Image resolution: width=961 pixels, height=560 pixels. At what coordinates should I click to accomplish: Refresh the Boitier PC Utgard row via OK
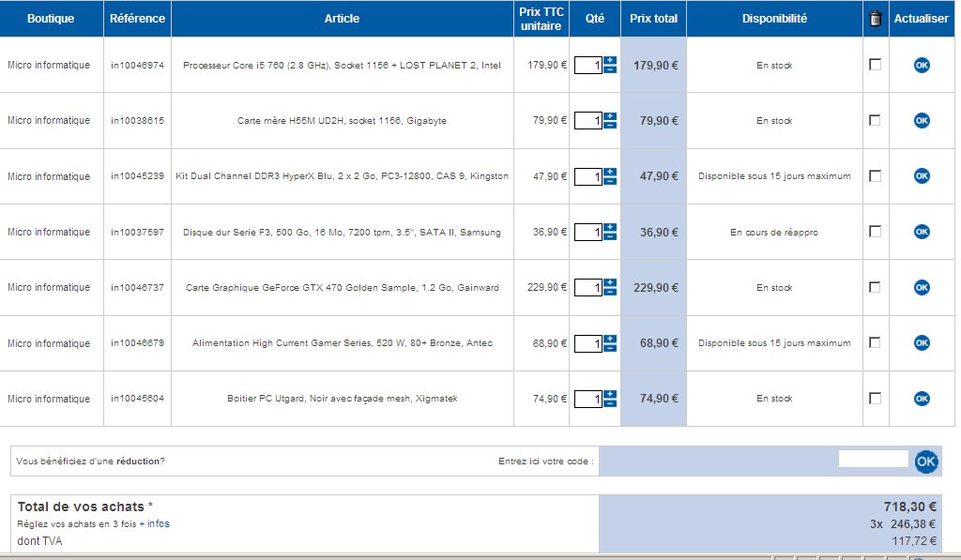[922, 399]
